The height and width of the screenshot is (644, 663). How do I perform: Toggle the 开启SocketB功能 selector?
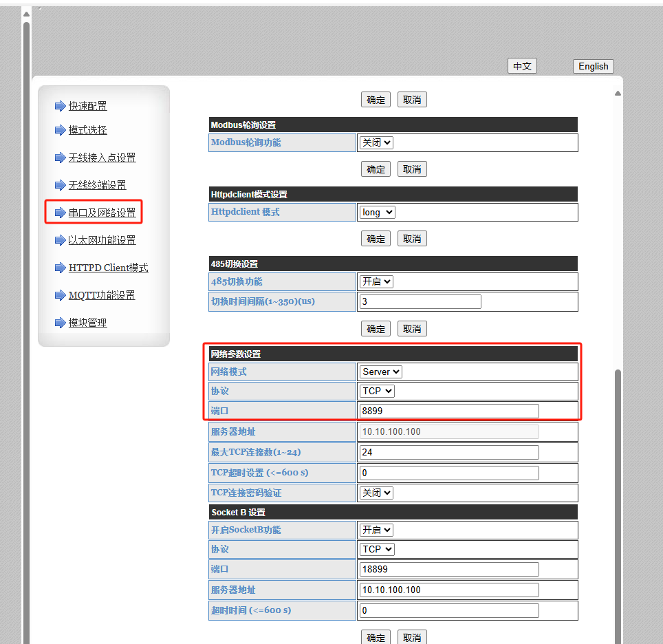[376, 530]
